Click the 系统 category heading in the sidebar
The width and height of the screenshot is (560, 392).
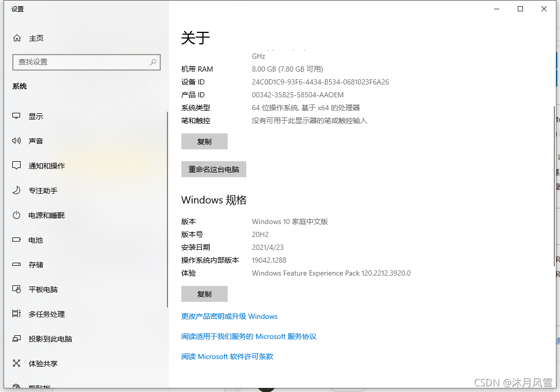coord(20,86)
